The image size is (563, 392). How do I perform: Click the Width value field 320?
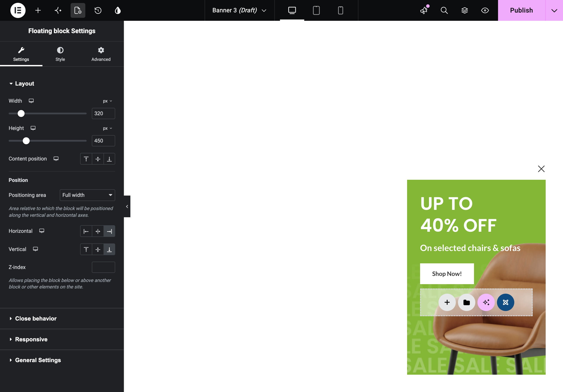point(103,113)
